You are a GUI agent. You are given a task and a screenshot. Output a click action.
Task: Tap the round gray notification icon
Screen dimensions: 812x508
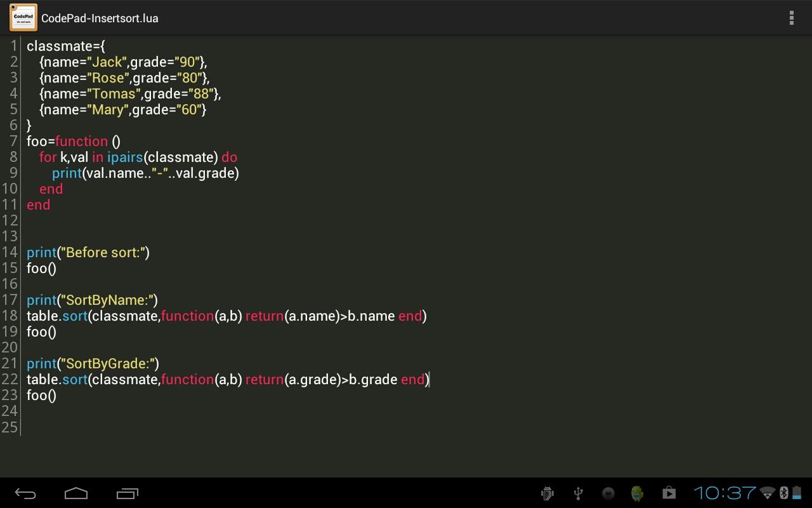click(608, 493)
